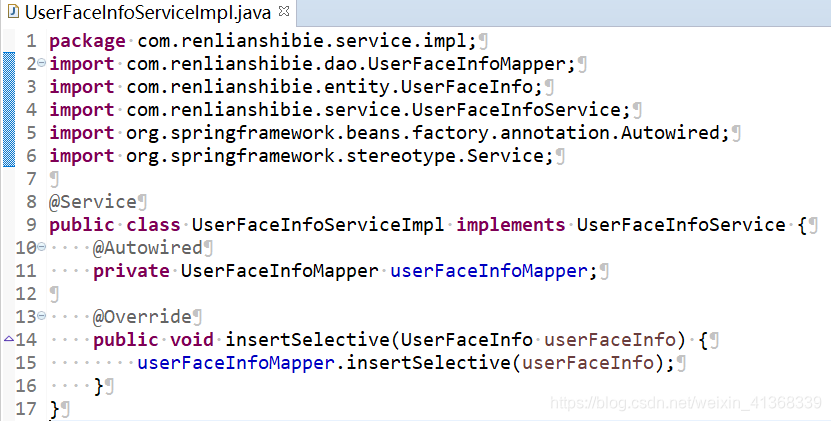Click the package keyword on line 1
This screenshot has width=831, height=421.
87,41
